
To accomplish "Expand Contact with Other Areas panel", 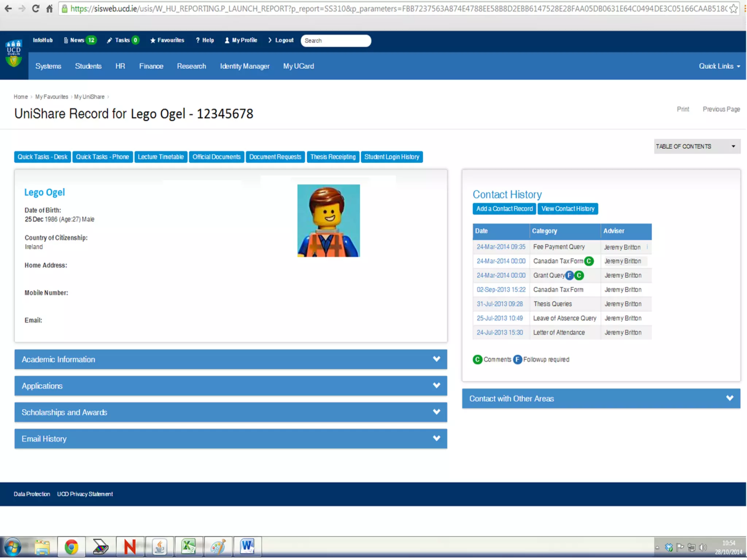I will [601, 398].
